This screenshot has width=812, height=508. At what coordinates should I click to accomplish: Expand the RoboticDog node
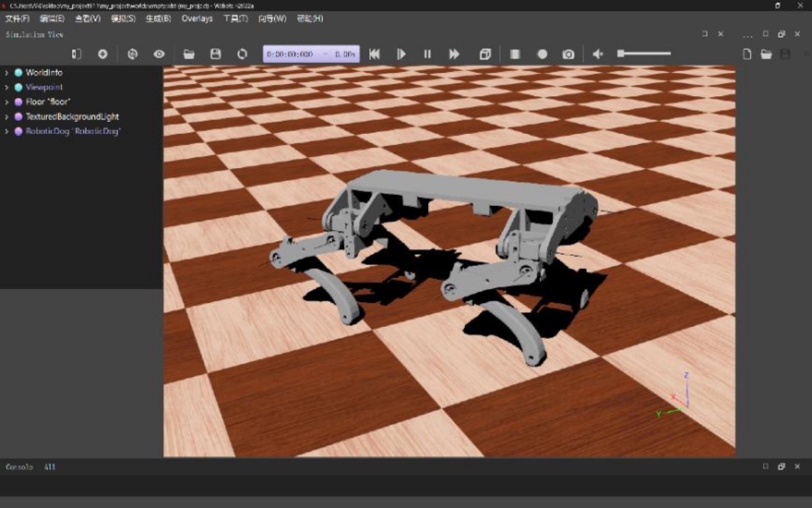(6, 131)
